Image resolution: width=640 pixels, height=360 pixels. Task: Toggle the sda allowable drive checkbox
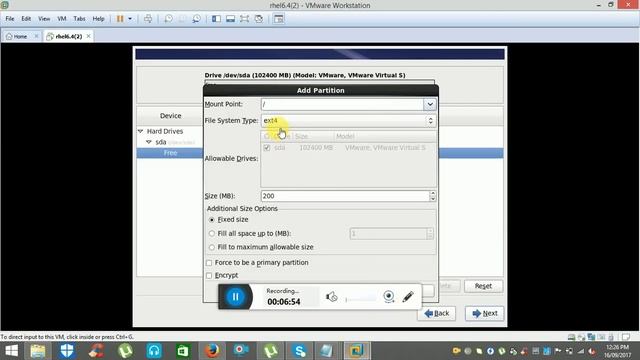pyautogui.click(x=267, y=148)
